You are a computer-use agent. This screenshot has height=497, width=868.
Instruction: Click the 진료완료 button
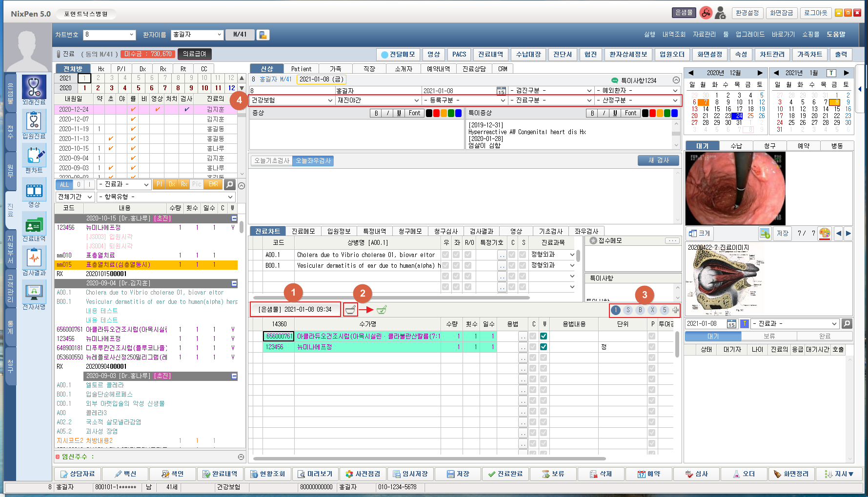[x=505, y=474]
